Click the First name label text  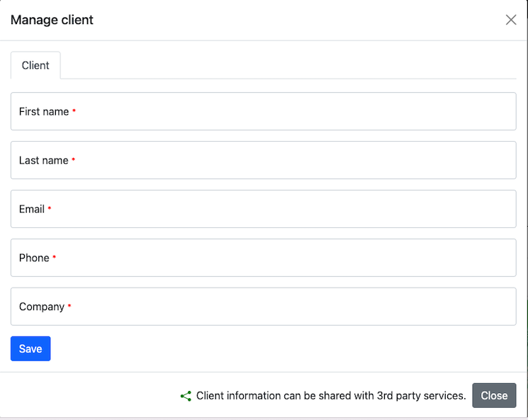pyautogui.click(x=44, y=111)
